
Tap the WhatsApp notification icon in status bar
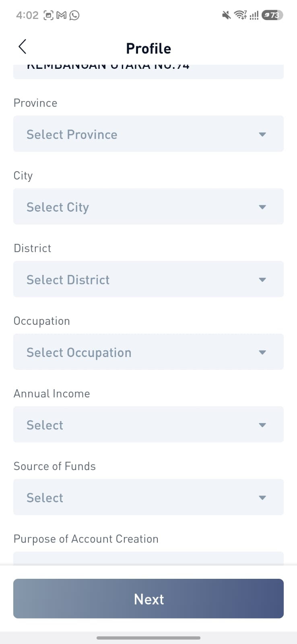pos(74,15)
